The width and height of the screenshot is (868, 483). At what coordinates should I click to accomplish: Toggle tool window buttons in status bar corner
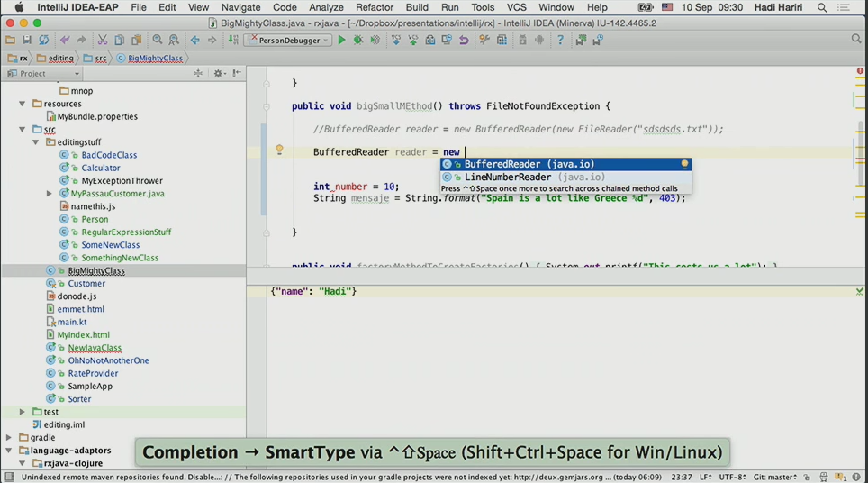(8, 477)
